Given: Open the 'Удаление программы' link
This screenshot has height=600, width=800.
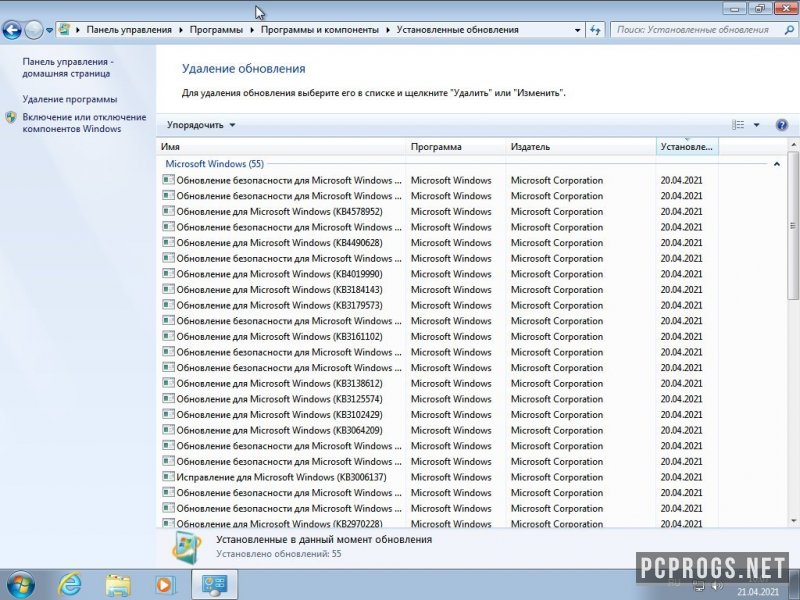Looking at the screenshot, I should pos(70,99).
